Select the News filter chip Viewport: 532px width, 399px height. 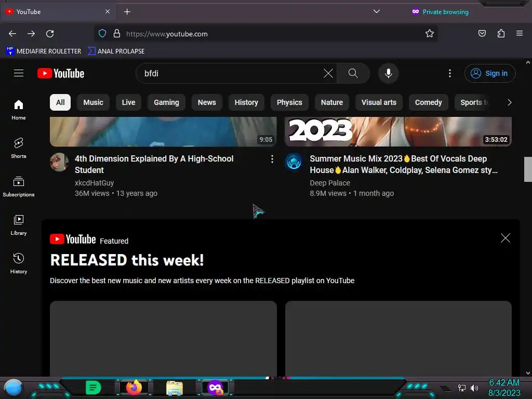[207, 102]
